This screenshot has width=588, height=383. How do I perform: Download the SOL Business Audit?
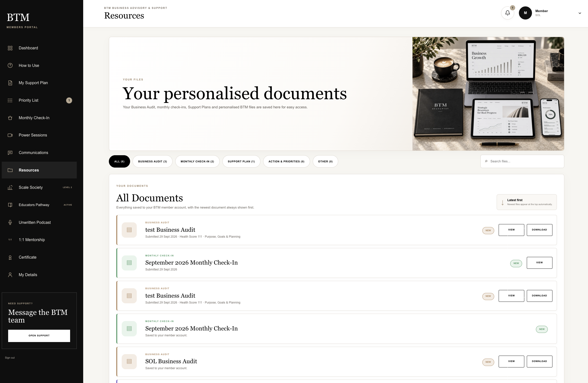point(539,362)
